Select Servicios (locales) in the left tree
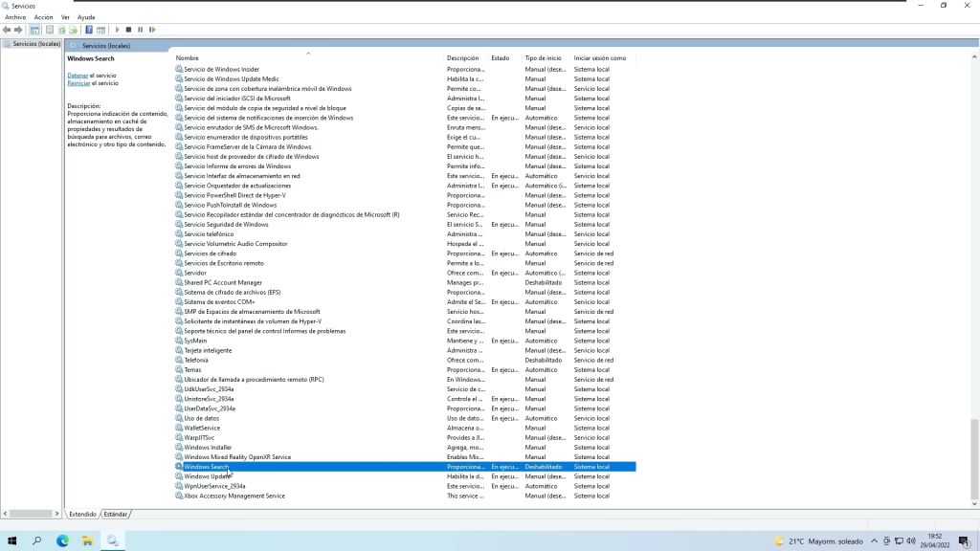Viewport: 980px width, 551px height. (36, 44)
